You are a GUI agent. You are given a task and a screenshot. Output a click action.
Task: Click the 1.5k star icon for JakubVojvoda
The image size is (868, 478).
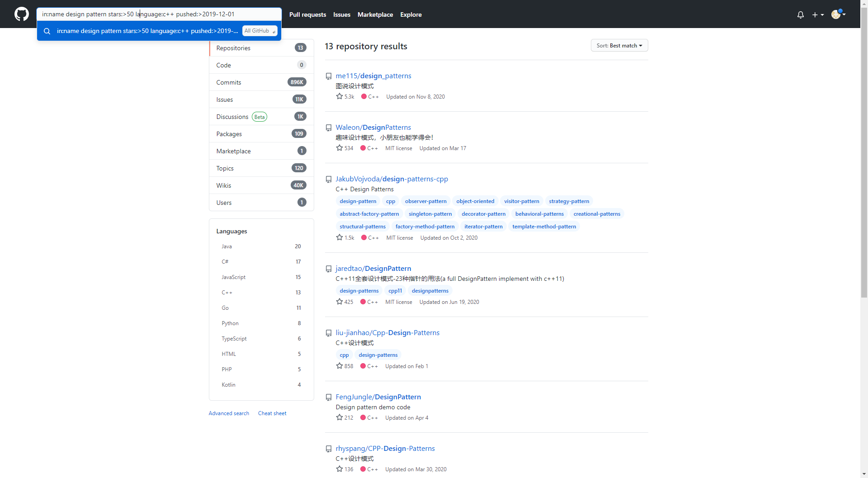340,237
